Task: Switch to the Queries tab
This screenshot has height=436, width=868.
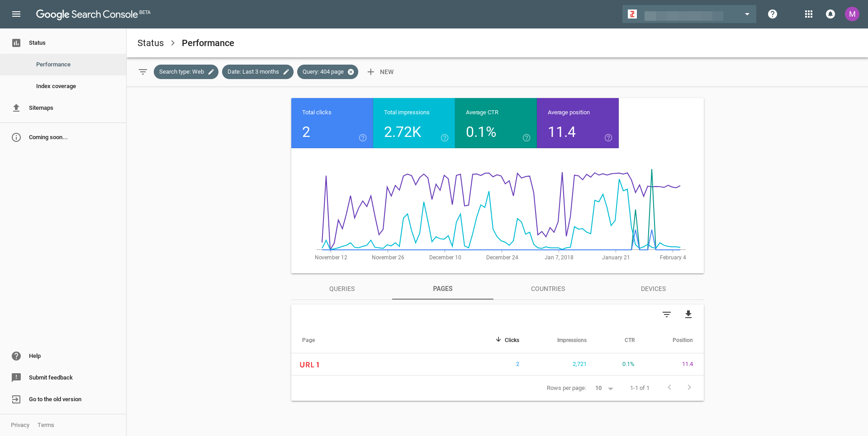Action: tap(342, 289)
